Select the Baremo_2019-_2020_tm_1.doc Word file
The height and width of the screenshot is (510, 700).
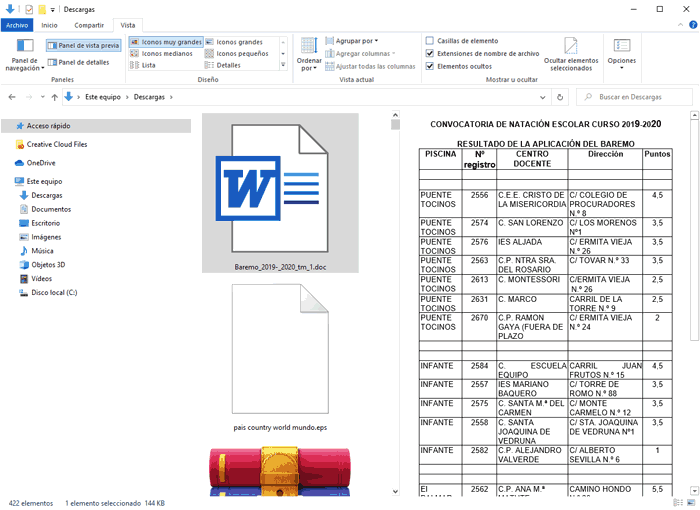click(x=280, y=193)
